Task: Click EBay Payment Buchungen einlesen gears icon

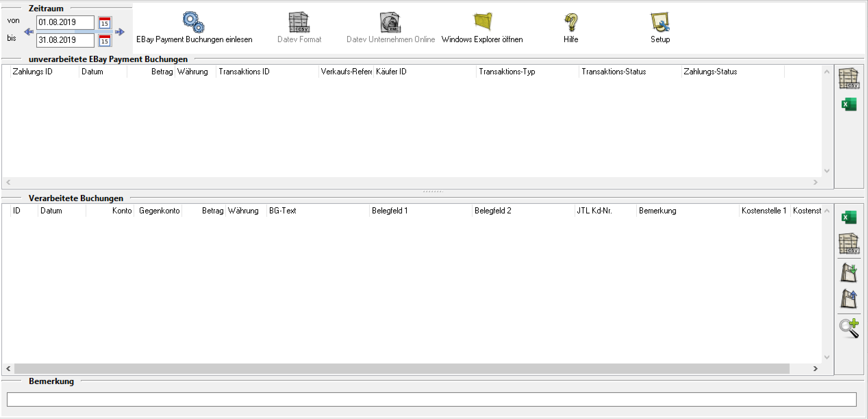Action: click(x=193, y=23)
